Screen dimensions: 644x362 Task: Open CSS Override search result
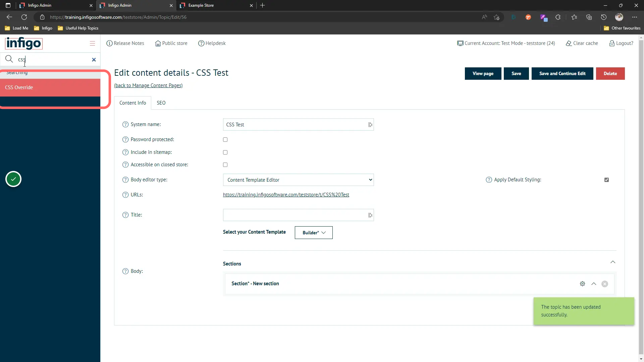(50, 87)
